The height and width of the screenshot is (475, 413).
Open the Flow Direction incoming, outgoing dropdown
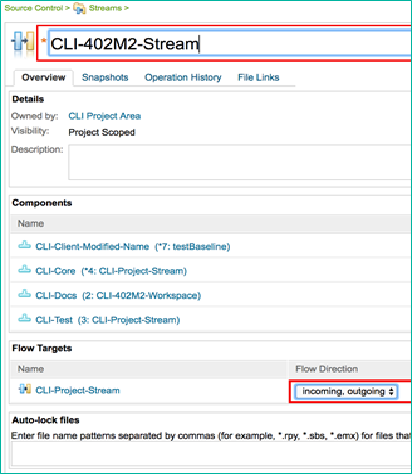point(346,391)
